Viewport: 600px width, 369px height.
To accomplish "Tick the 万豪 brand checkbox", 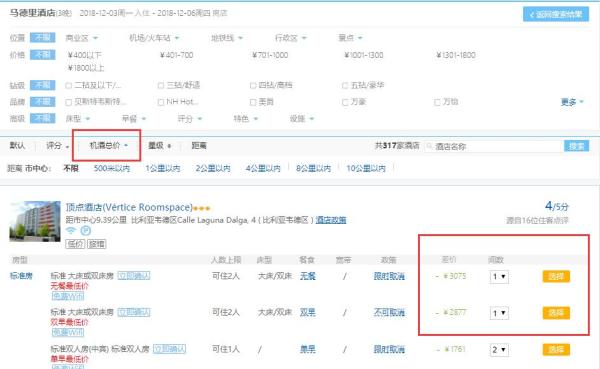I will 345,102.
